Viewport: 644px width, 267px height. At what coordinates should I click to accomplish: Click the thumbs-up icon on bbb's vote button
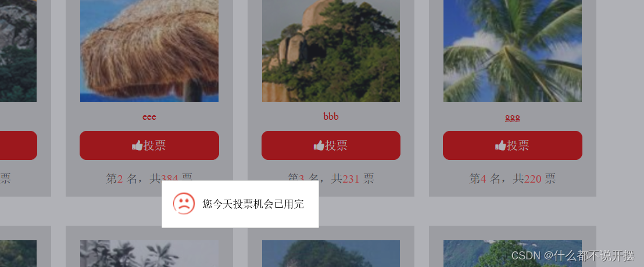click(x=319, y=145)
